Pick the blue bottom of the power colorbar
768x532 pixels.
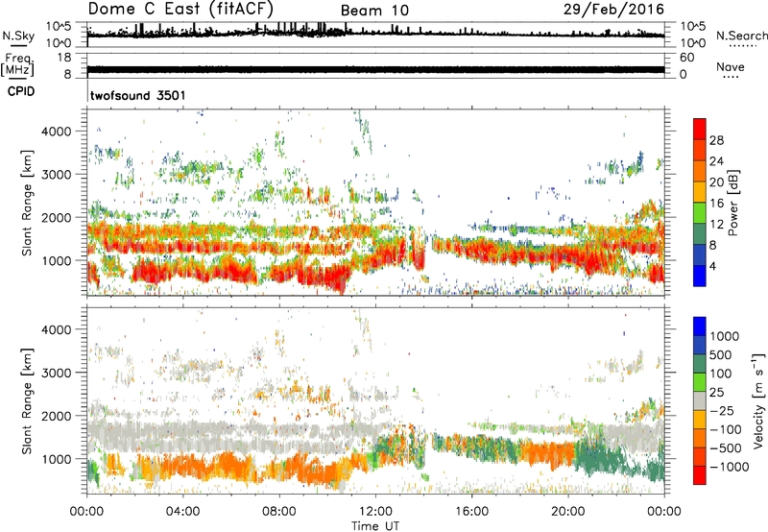(x=700, y=276)
